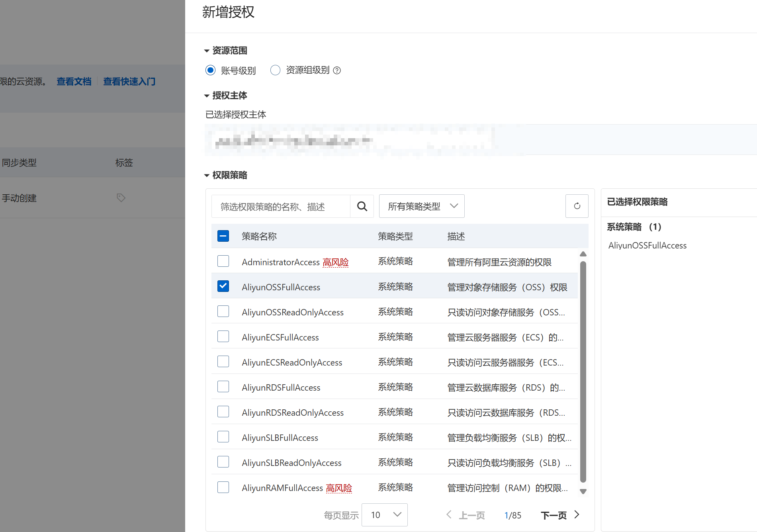Click the 描述 column header
The image size is (757, 532).
456,237
